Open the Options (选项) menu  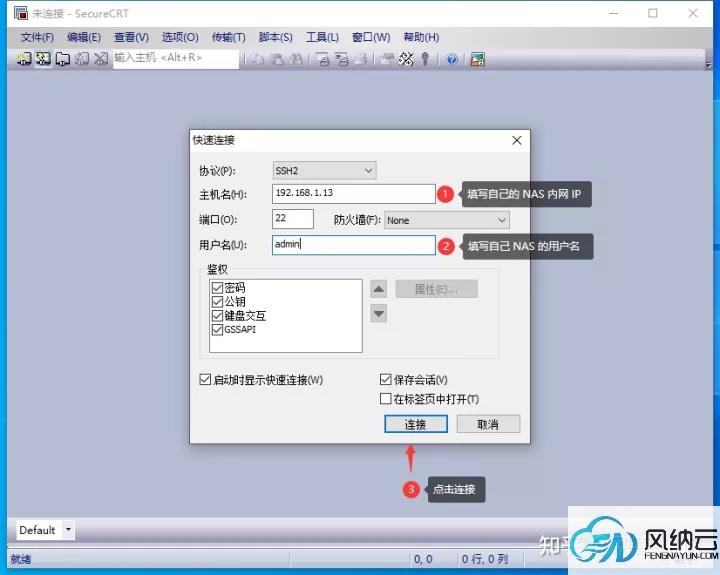point(180,37)
